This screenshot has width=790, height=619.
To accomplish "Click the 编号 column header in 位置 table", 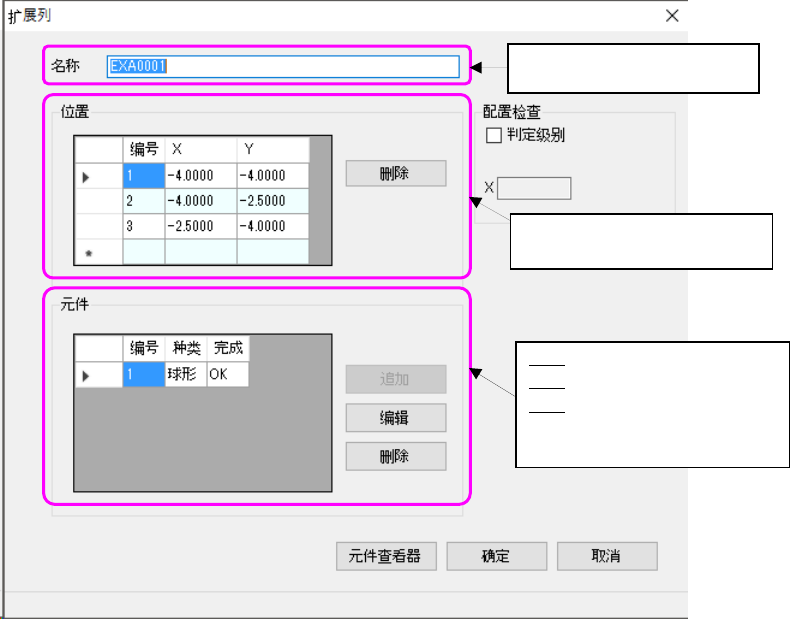I will pos(144,150).
